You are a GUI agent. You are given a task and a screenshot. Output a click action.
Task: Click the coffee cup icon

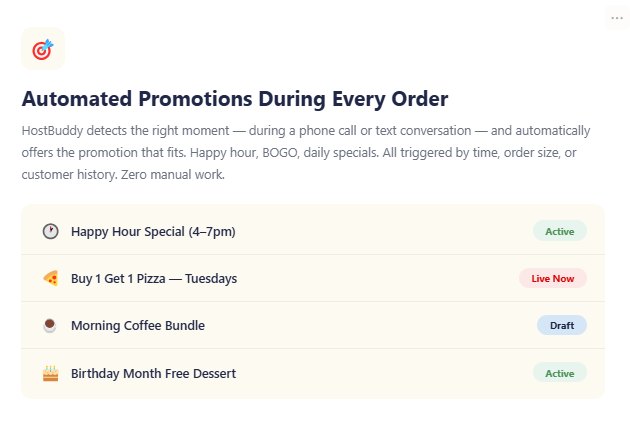click(x=50, y=325)
